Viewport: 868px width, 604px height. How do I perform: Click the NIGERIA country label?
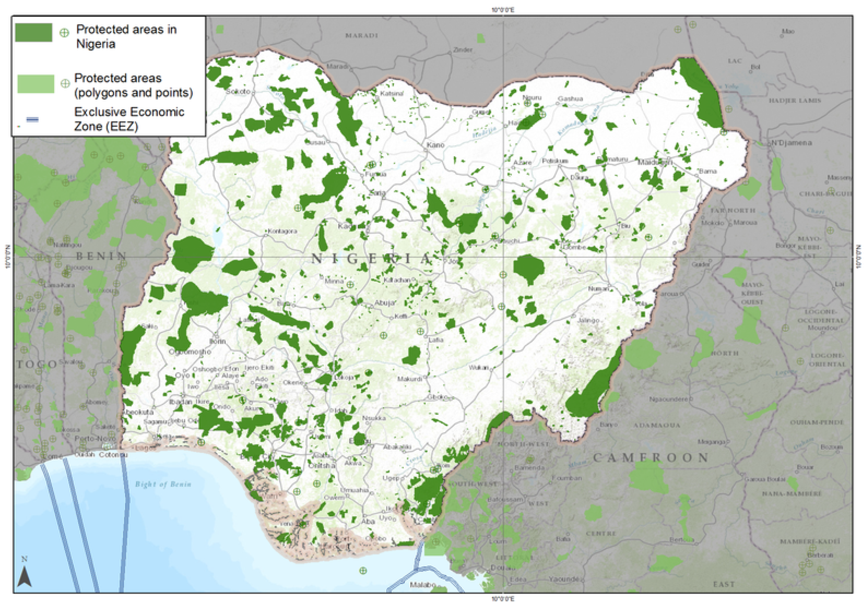click(x=372, y=259)
